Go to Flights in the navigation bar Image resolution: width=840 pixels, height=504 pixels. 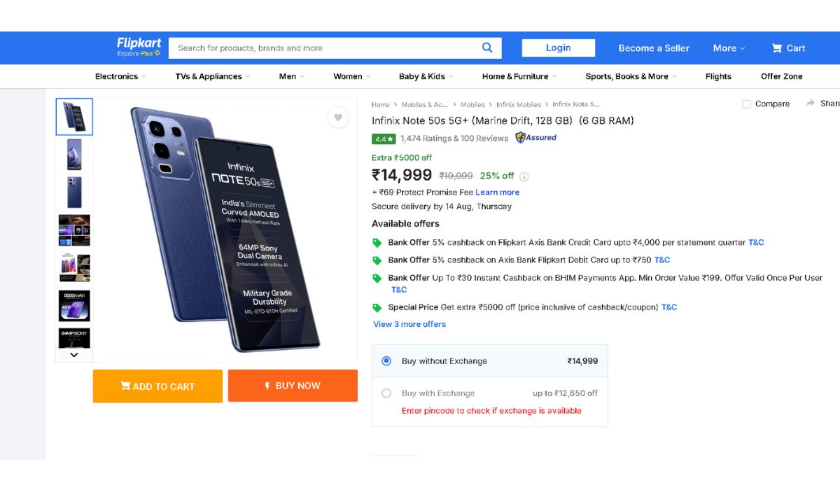tap(718, 76)
